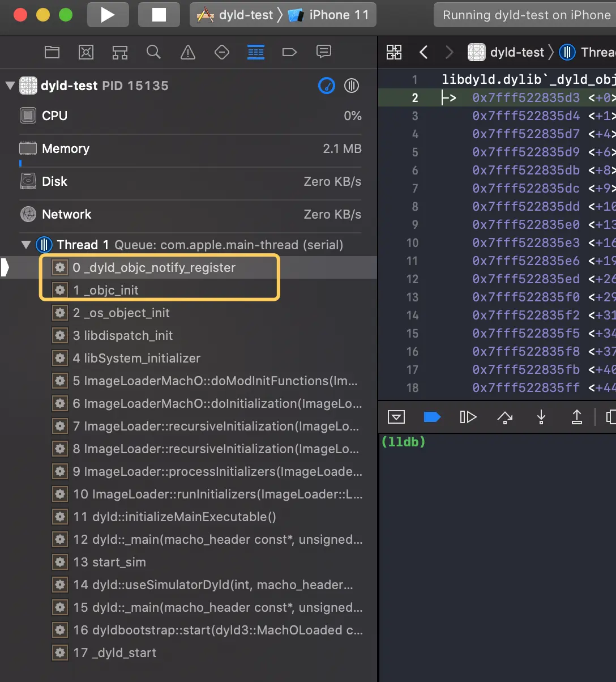Open the Project navigator folder icon

[x=52, y=53]
